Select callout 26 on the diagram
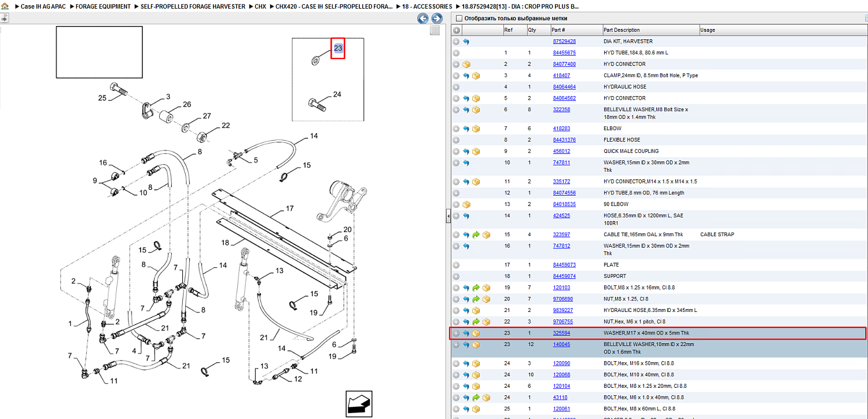This screenshot has width=868, height=419. pyautogui.click(x=187, y=104)
